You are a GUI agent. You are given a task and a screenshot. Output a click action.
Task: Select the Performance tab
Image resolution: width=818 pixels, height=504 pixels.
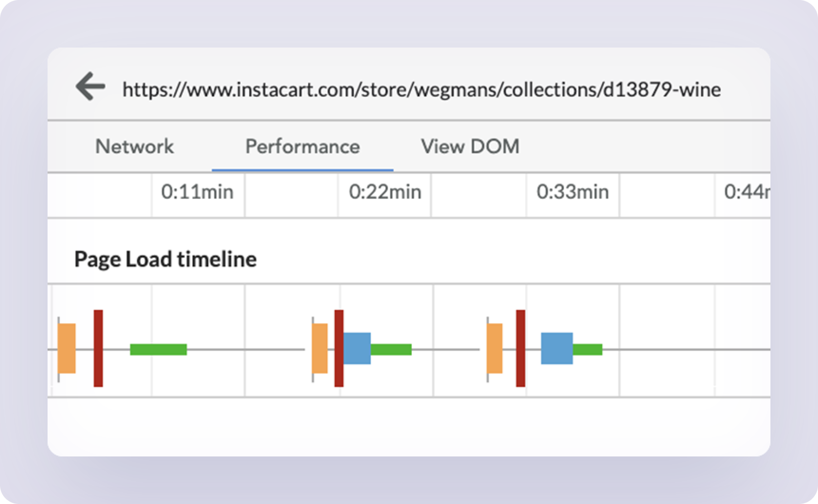302,146
